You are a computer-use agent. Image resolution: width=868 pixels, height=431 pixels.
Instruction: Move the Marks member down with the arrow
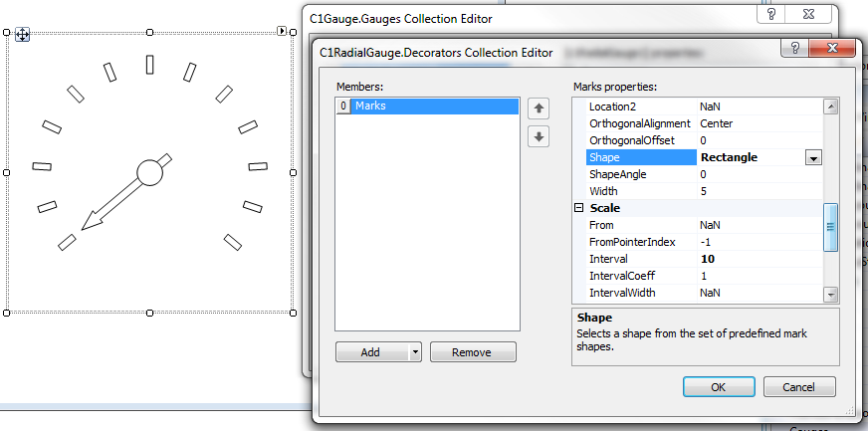[x=539, y=136]
